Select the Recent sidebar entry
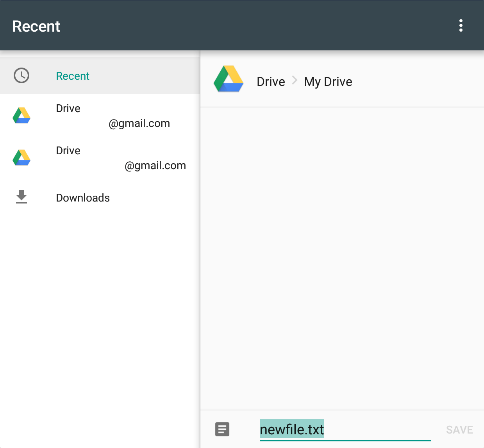This screenshot has height=448, width=484. (x=73, y=76)
